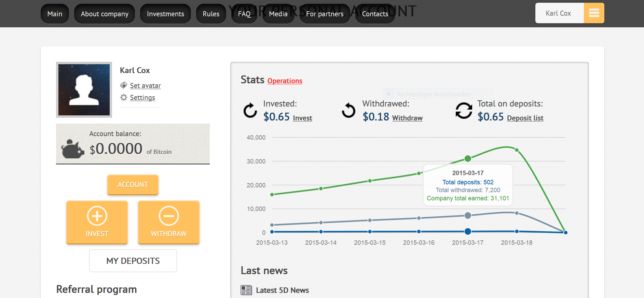Go to About company page
This screenshot has height=298, width=644.
(105, 14)
